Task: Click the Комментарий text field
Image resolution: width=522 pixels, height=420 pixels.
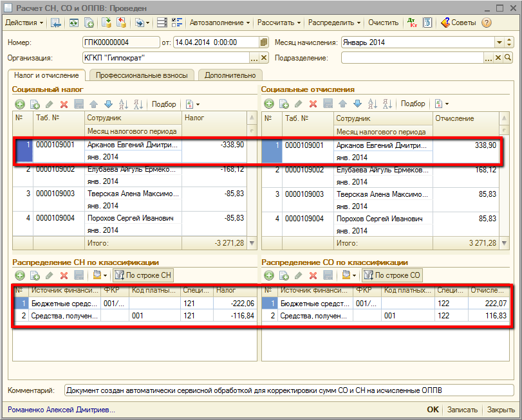Action: [288, 390]
